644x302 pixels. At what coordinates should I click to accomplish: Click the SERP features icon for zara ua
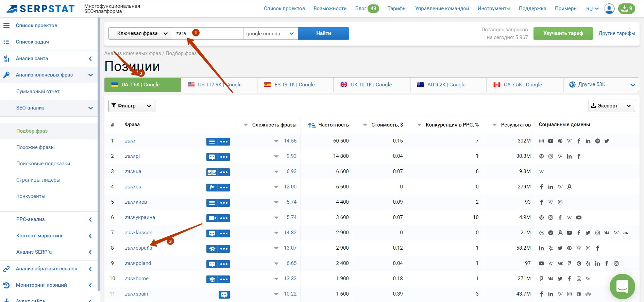coord(212,172)
